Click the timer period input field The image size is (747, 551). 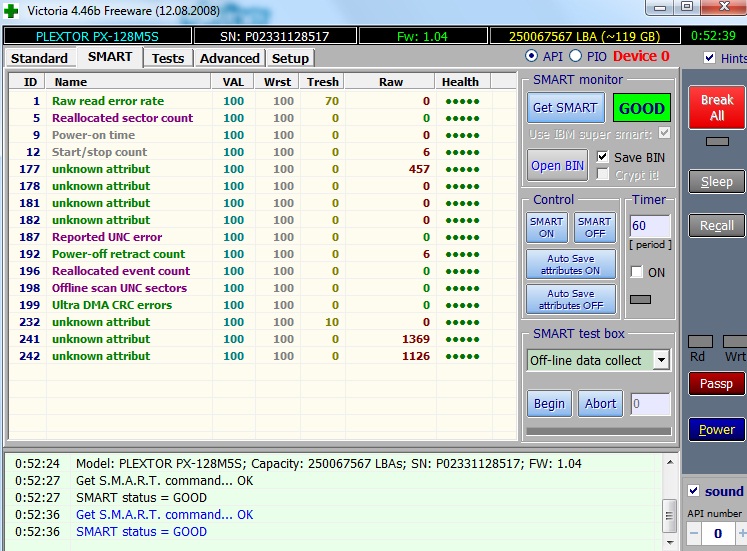[648, 227]
